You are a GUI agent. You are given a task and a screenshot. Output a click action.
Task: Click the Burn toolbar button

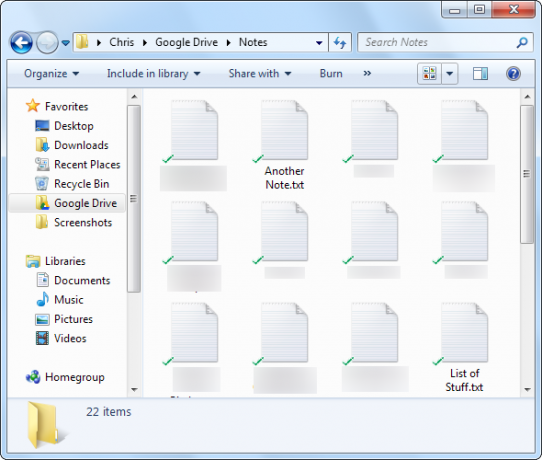[331, 74]
